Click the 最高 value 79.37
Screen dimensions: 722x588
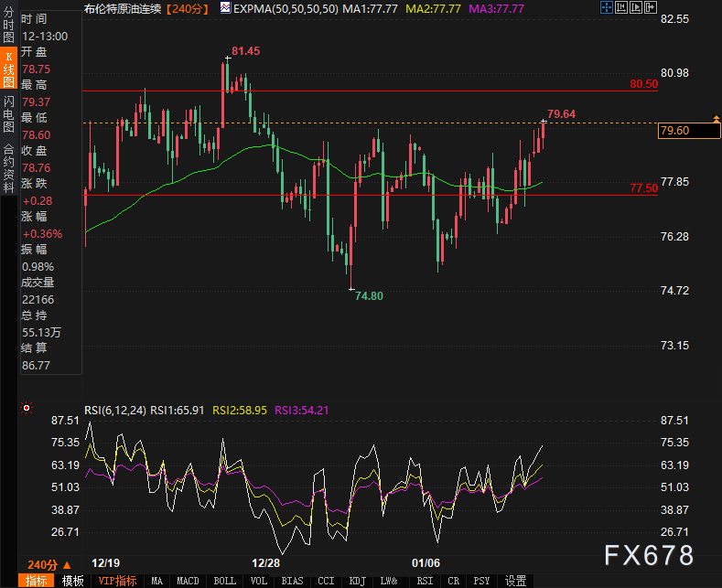coord(36,102)
